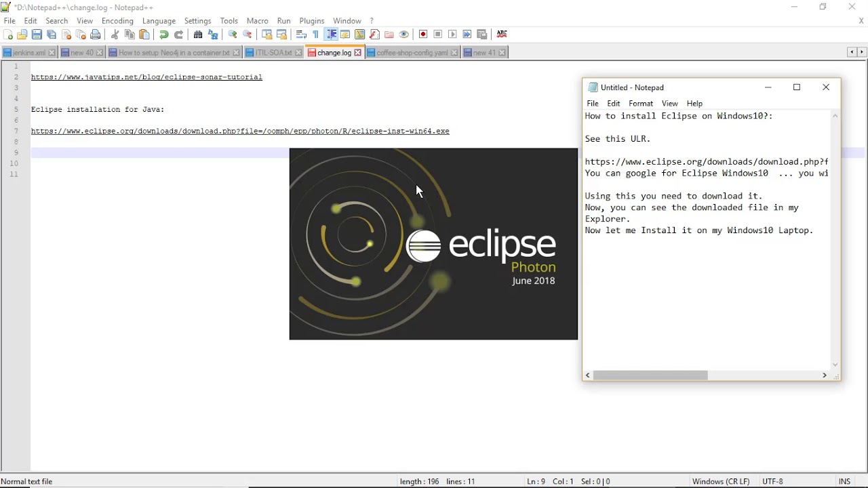Open the eclipse-inst-win64.exe download link
Viewport: 868px width, 488px height.
[x=240, y=131]
